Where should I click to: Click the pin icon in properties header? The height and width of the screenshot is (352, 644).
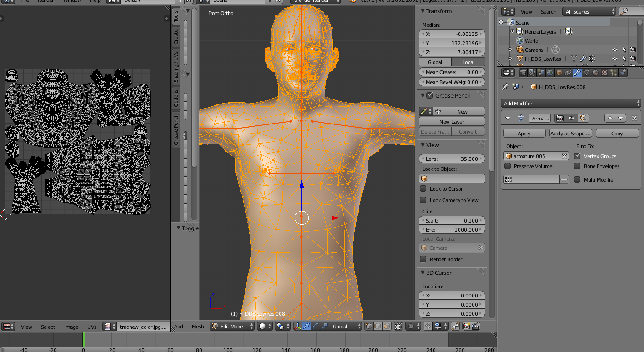pyautogui.click(x=505, y=87)
